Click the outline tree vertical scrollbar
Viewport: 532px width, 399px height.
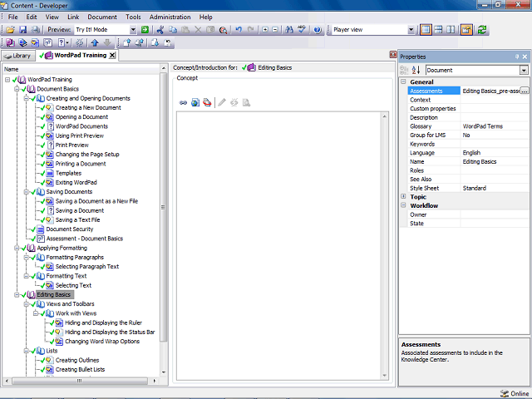[x=164, y=207]
